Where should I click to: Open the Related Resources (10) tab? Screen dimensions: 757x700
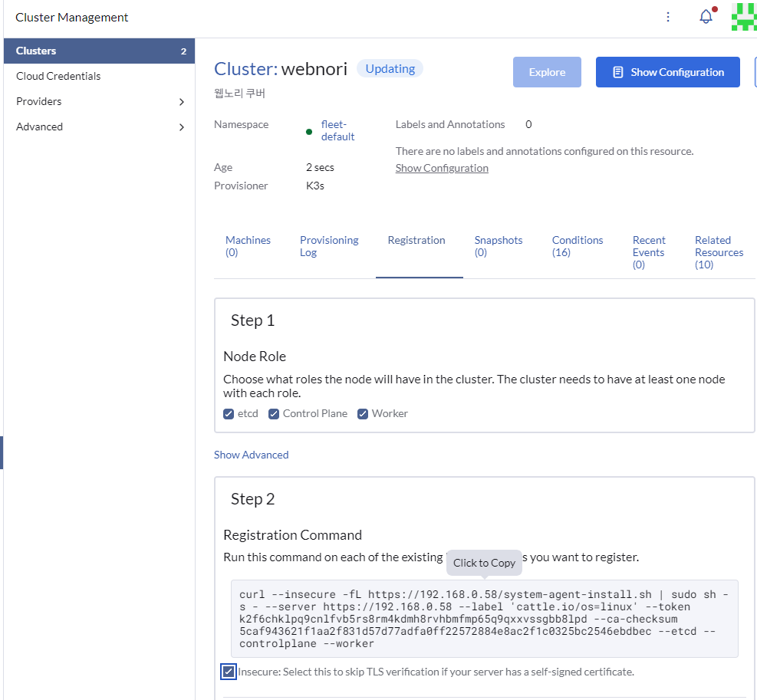click(x=719, y=252)
